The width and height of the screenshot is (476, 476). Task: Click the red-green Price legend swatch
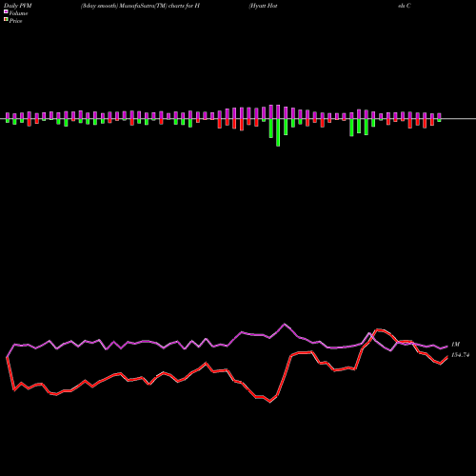coord(6,20)
